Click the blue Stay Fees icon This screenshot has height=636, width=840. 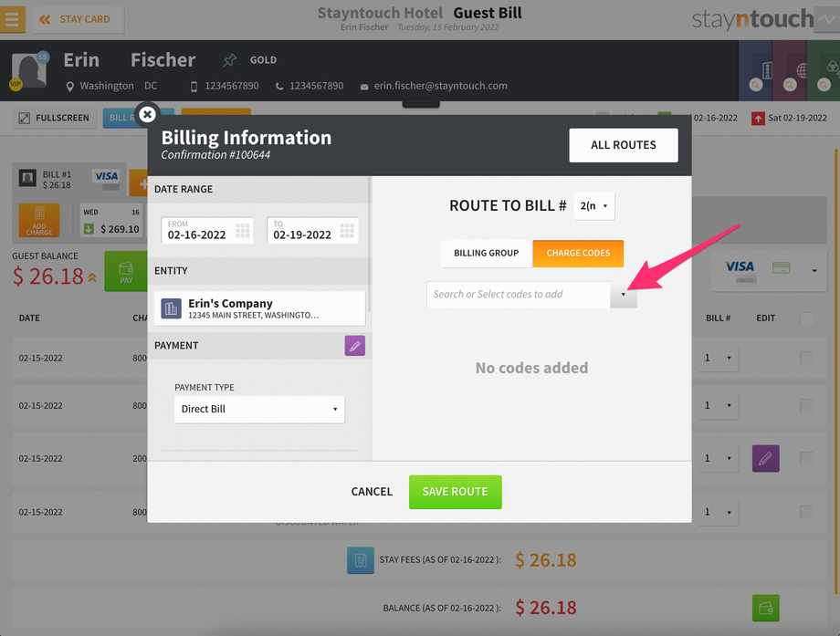(361, 560)
